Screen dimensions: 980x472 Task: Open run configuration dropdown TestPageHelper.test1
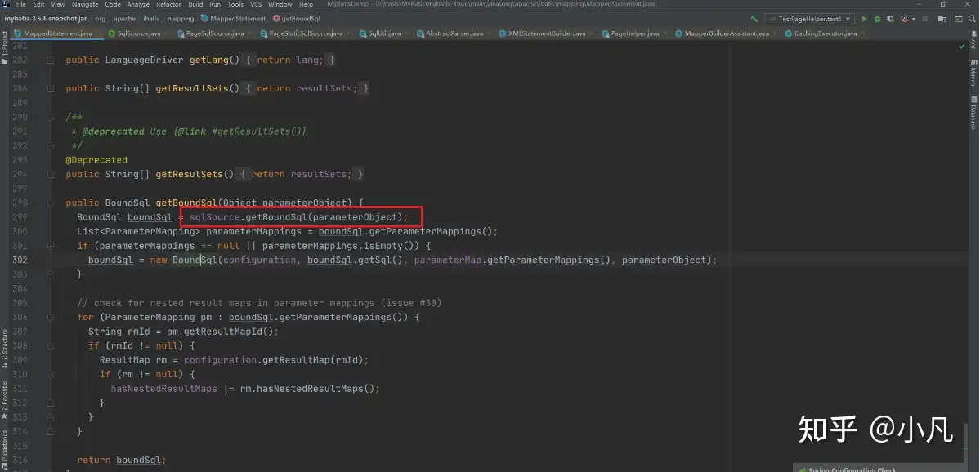[x=810, y=19]
